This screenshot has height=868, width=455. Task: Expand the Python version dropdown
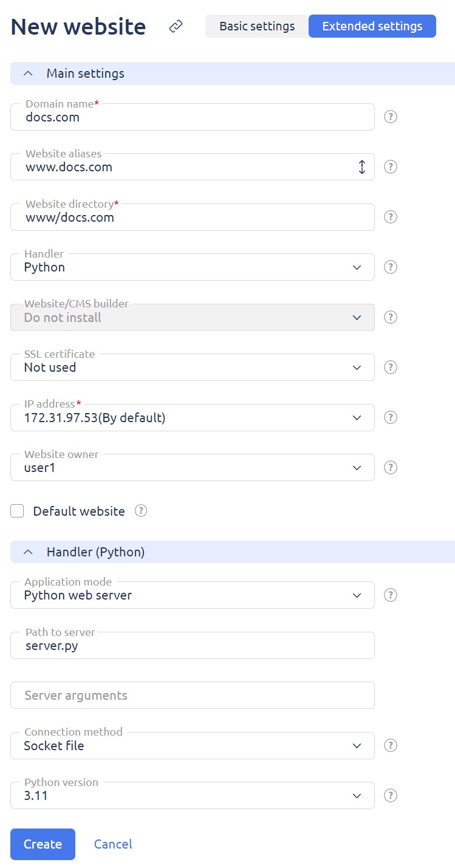pos(192,796)
